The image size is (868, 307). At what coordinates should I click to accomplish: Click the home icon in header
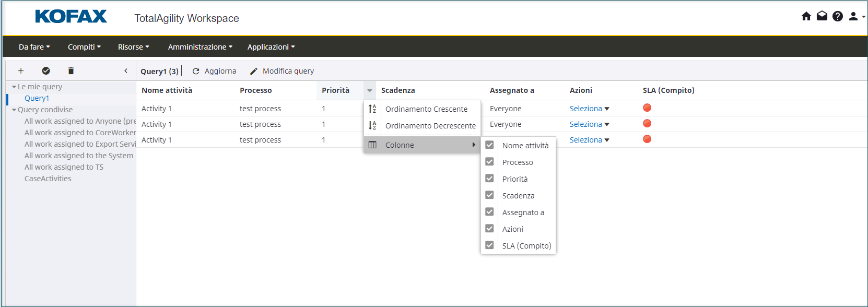pos(806,16)
